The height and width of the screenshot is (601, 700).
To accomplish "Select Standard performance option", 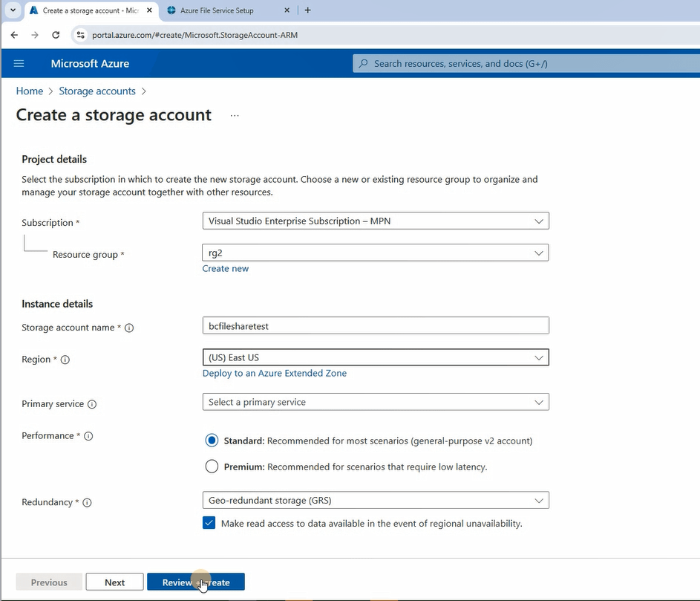I will tap(212, 441).
